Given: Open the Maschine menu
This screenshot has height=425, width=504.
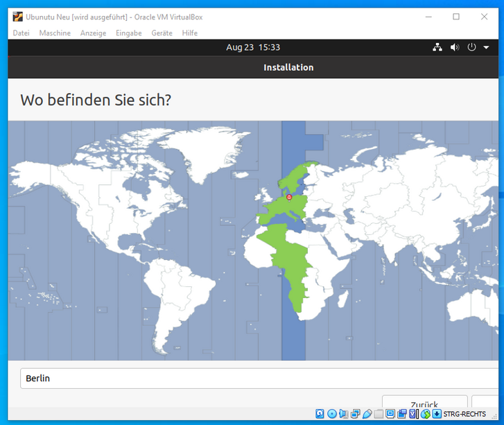Looking at the screenshot, I should (55, 33).
